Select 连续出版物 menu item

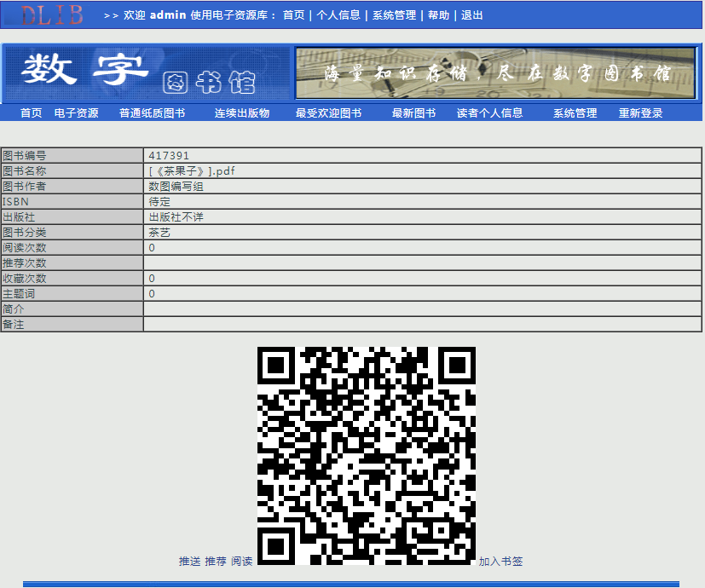point(242,113)
